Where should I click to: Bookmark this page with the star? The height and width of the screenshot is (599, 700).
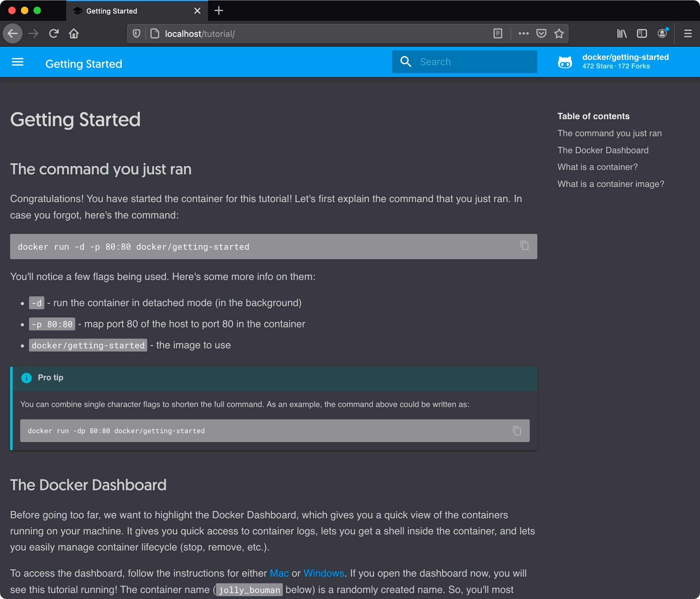tap(559, 33)
